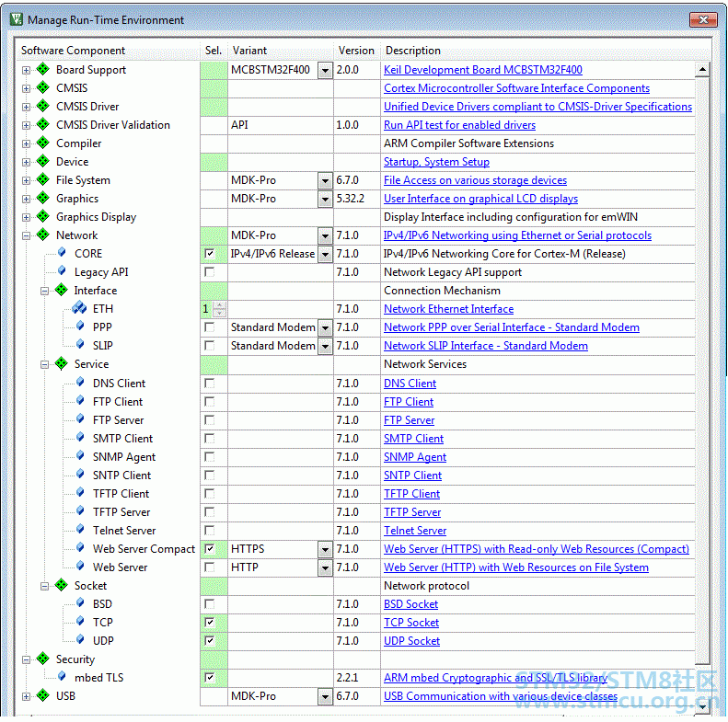
Task: Click the SLIP blue component icon
Action: (x=80, y=344)
